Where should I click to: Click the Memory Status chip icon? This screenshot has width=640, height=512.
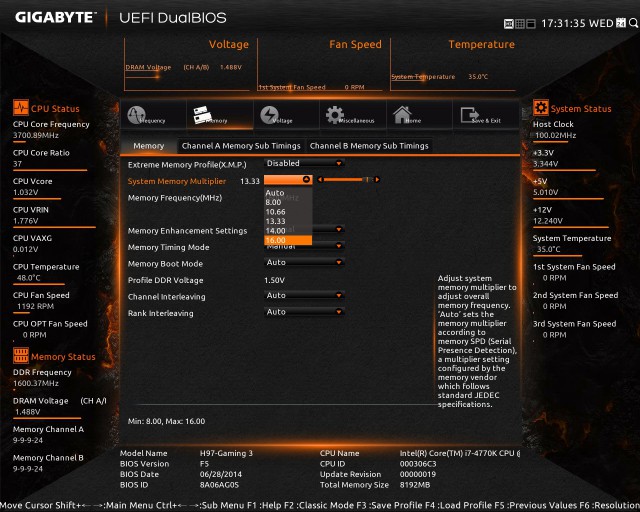coord(20,356)
